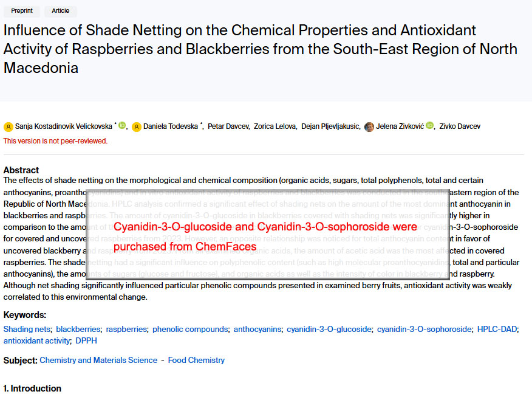The width and height of the screenshot is (532, 397).
Task: Open the 'antioxidant activity' keyword link
Action: click(36, 340)
